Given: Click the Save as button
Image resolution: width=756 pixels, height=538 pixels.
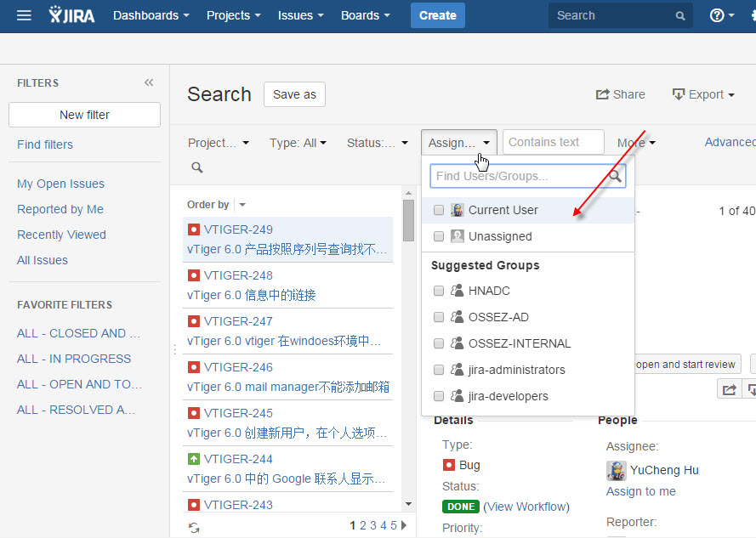Looking at the screenshot, I should (294, 94).
